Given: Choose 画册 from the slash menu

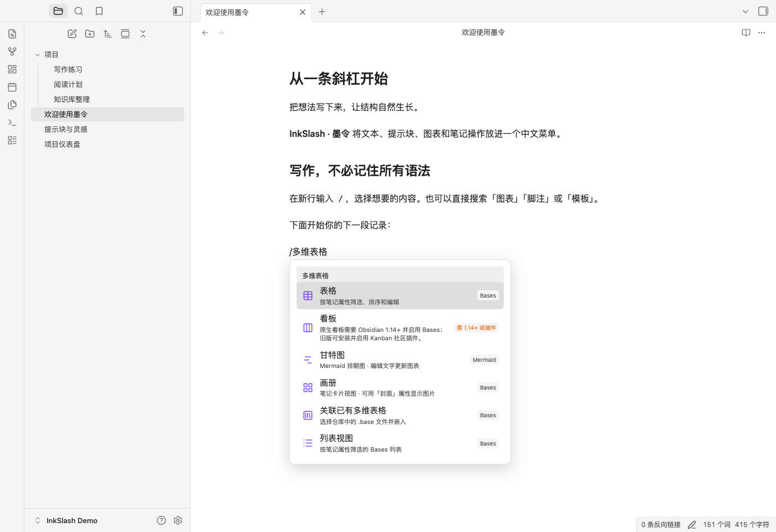Looking at the screenshot, I should click(x=400, y=388).
